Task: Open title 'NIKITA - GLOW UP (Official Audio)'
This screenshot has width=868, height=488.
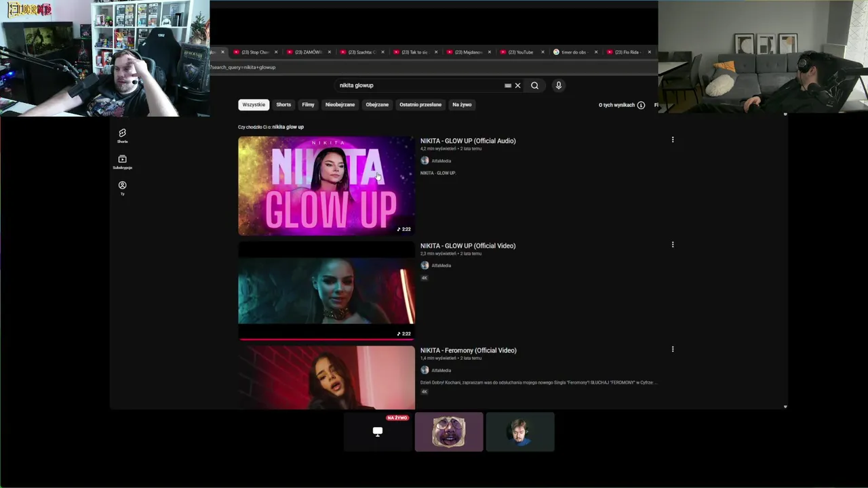Action: [468, 141]
